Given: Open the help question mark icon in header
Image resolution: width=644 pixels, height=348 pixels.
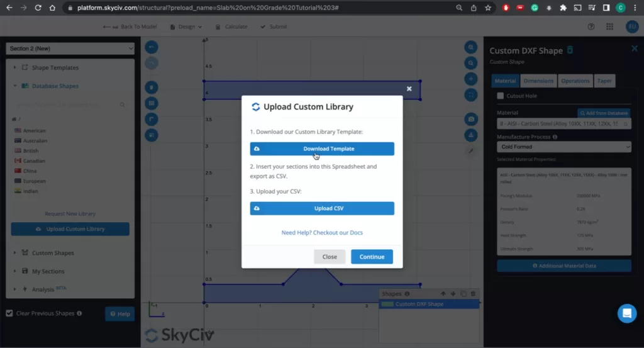Looking at the screenshot, I should [591, 26].
